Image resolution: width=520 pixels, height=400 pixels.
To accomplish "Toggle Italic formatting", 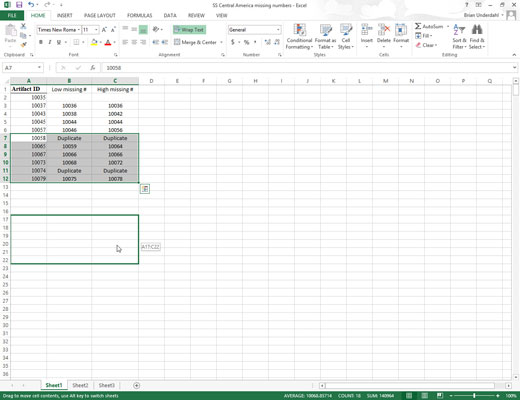I will point(50,42).
